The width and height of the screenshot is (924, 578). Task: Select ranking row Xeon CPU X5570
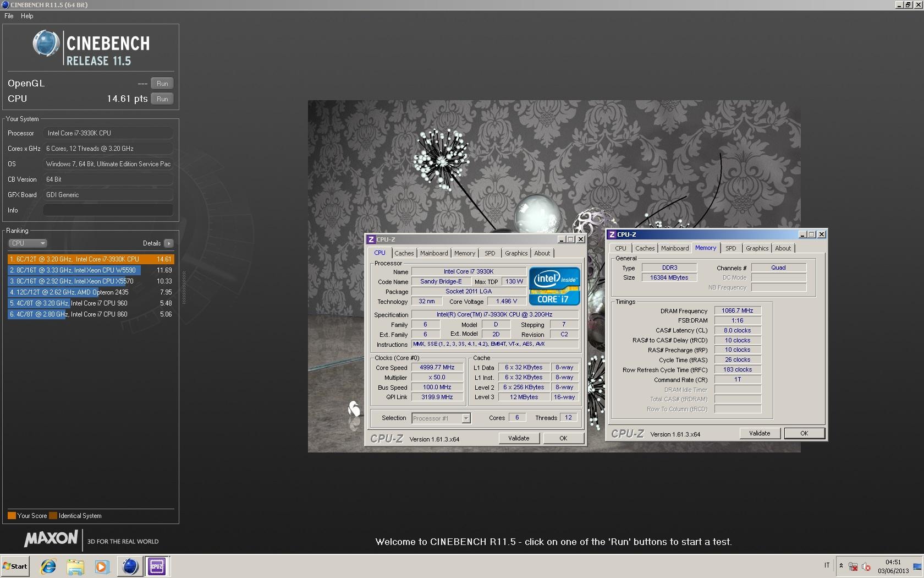[x=91, y=281]
